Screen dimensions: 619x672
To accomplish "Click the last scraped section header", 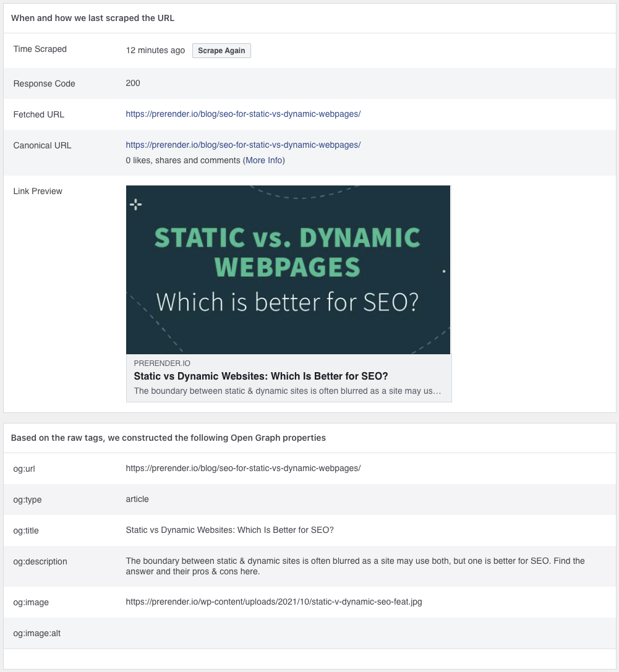I will point(93,18).
